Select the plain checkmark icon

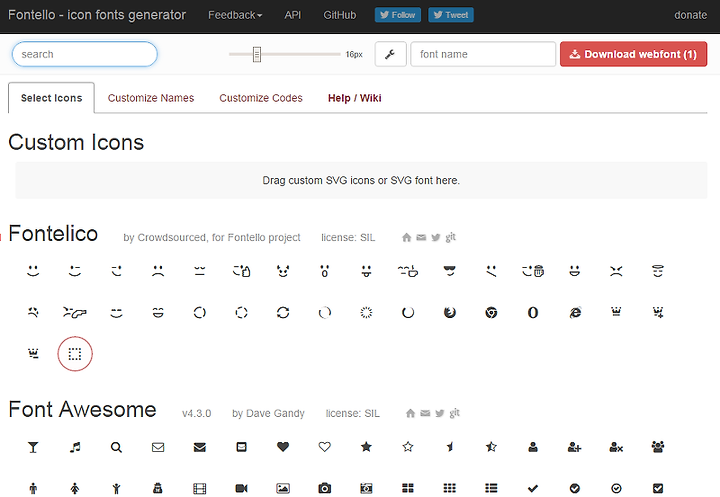(533, 488)
